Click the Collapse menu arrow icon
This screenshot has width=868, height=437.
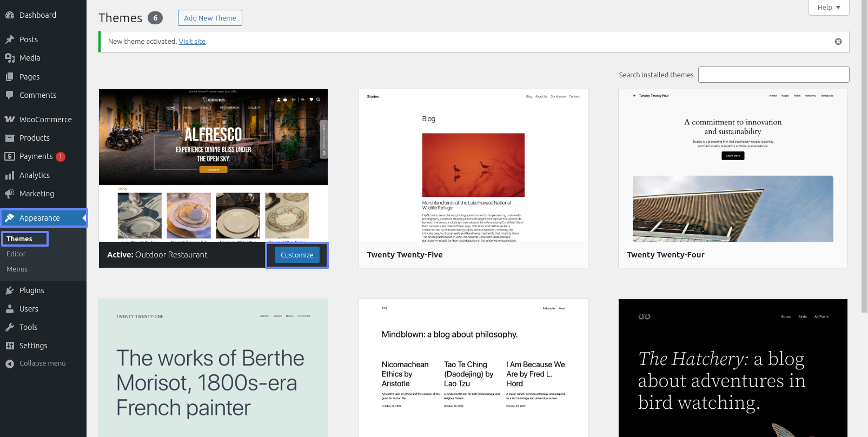point(10,363)
